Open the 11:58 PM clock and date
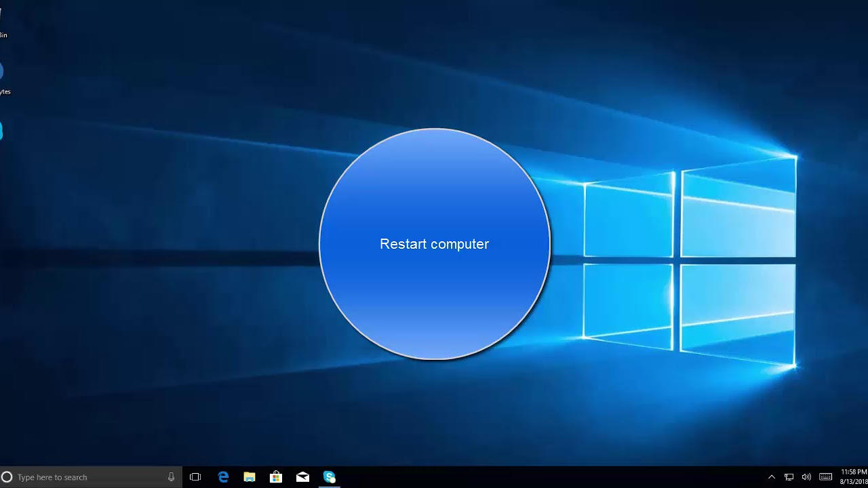Viewport: 868px width, 488px height. [854, 477]
